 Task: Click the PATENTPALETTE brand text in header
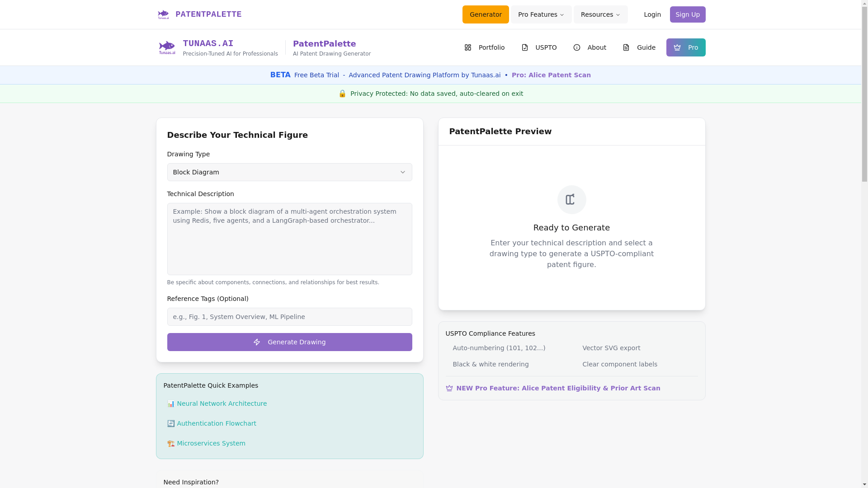[208, 14]
